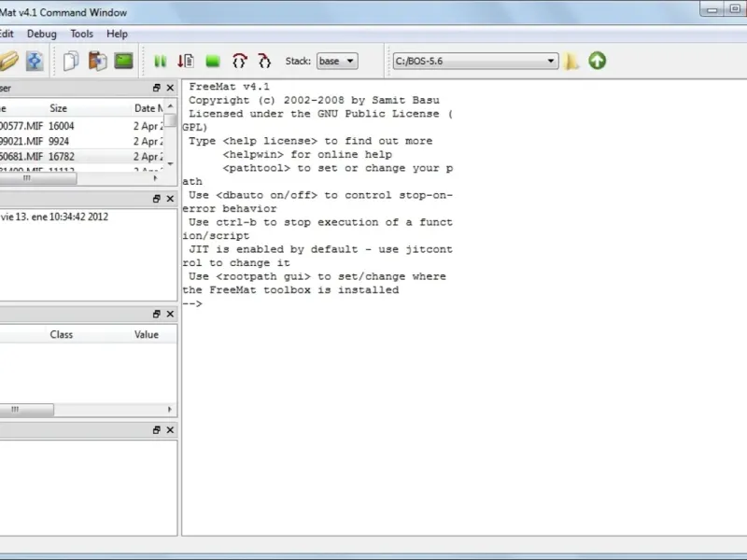Click file browser horizontal scrollbar right arrow
The height and width of the screenshot is (560, 747).
click(155, 178)
